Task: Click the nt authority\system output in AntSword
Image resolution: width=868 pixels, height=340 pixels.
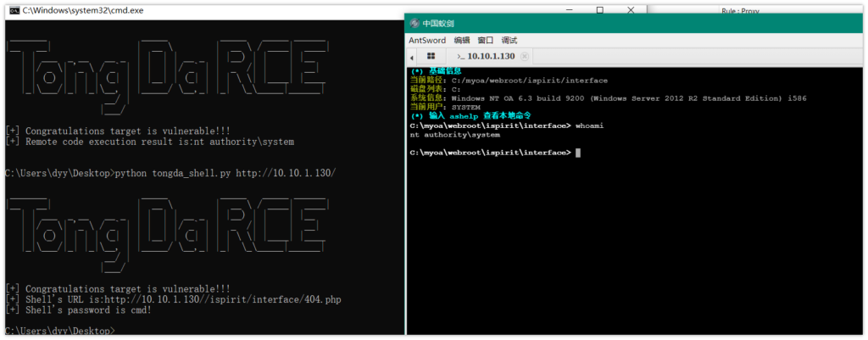Action: click(x=455, y=135)
